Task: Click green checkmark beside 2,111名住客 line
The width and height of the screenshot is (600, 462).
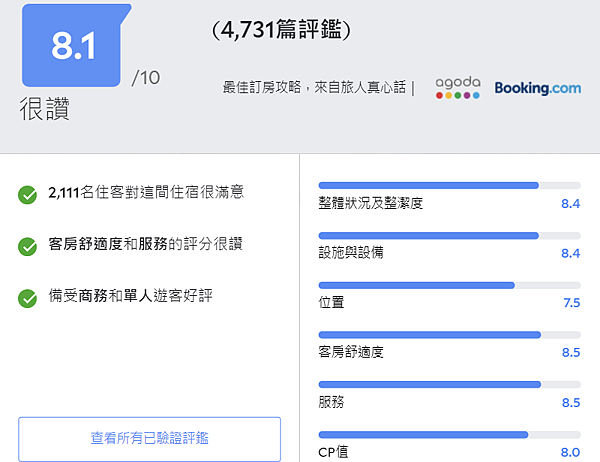Action: pos(28,194)
